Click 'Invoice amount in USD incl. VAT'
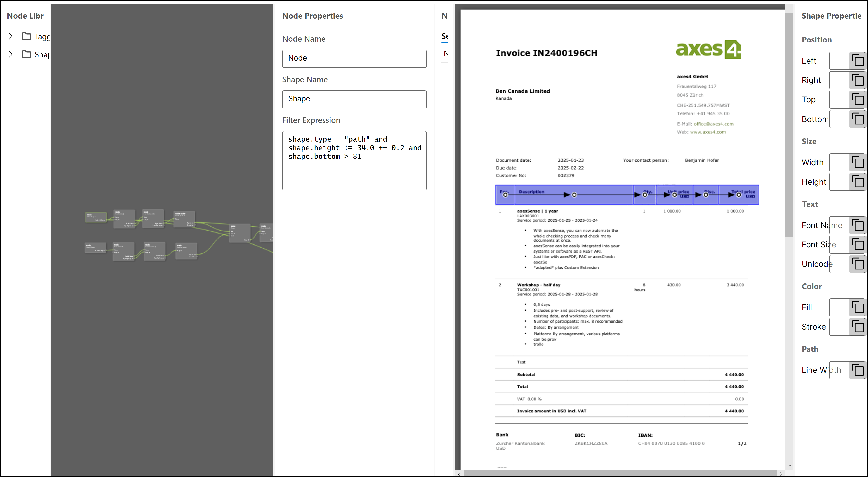868x477 pixels. 552,411
